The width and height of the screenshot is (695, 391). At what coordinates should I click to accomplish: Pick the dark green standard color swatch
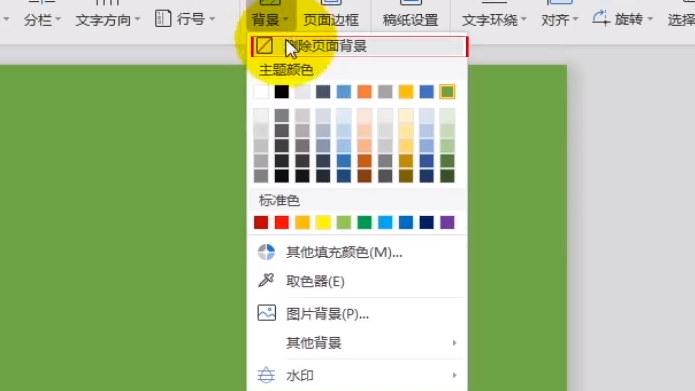[x=364, y=222]
